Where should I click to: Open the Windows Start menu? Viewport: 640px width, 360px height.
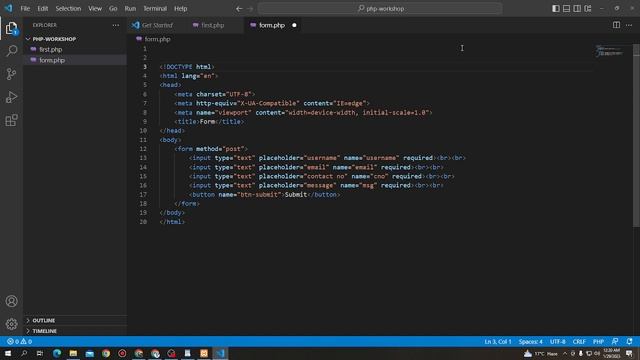click(x=8, y=353)
